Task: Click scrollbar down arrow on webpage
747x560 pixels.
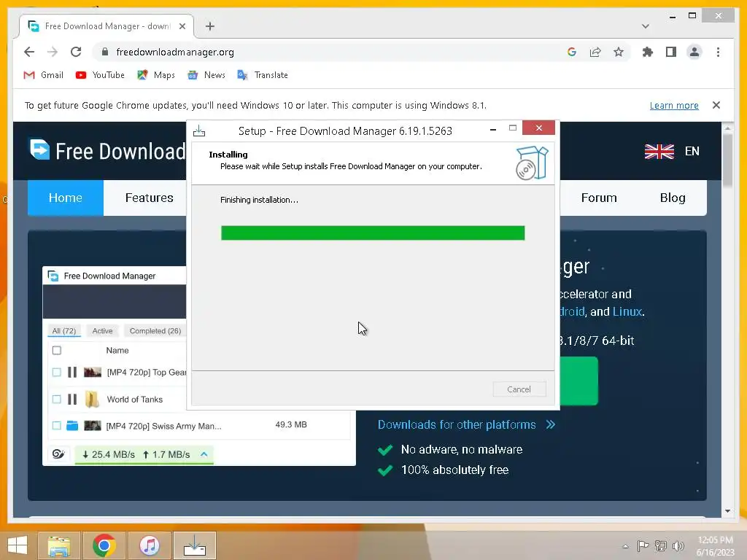Action: click(727, 511)
